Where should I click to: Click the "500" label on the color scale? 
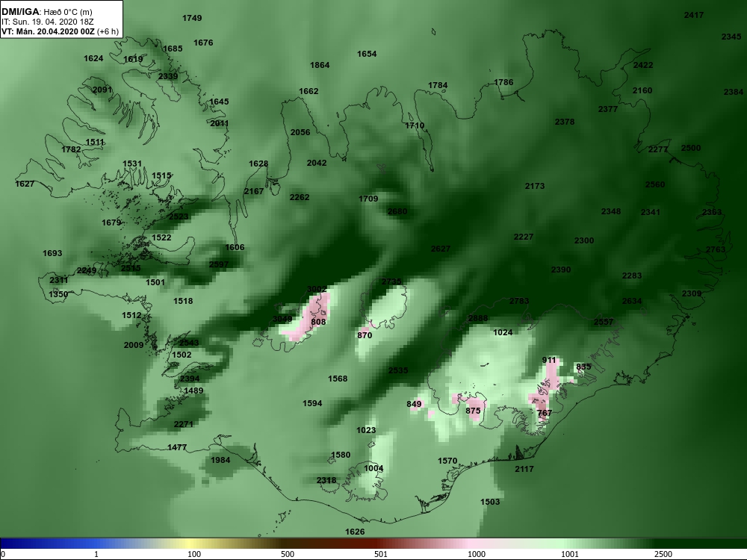288,554
